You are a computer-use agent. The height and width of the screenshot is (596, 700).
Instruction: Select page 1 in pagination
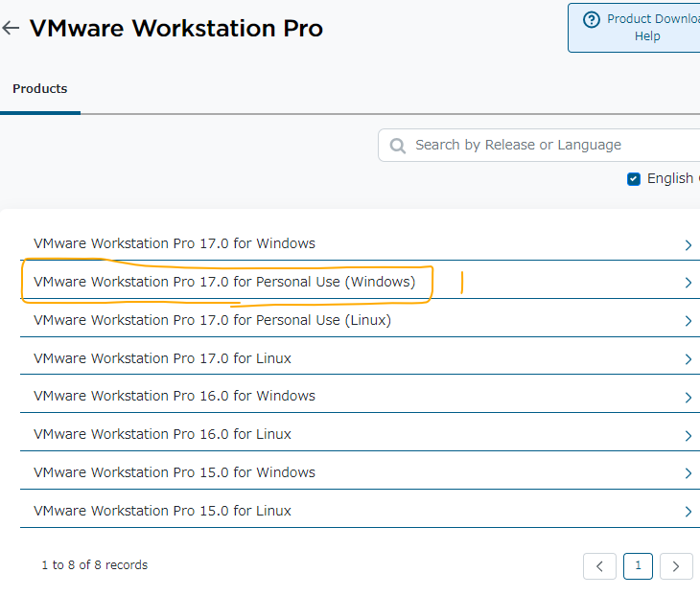pyautogui.click(x=638, y=566)
